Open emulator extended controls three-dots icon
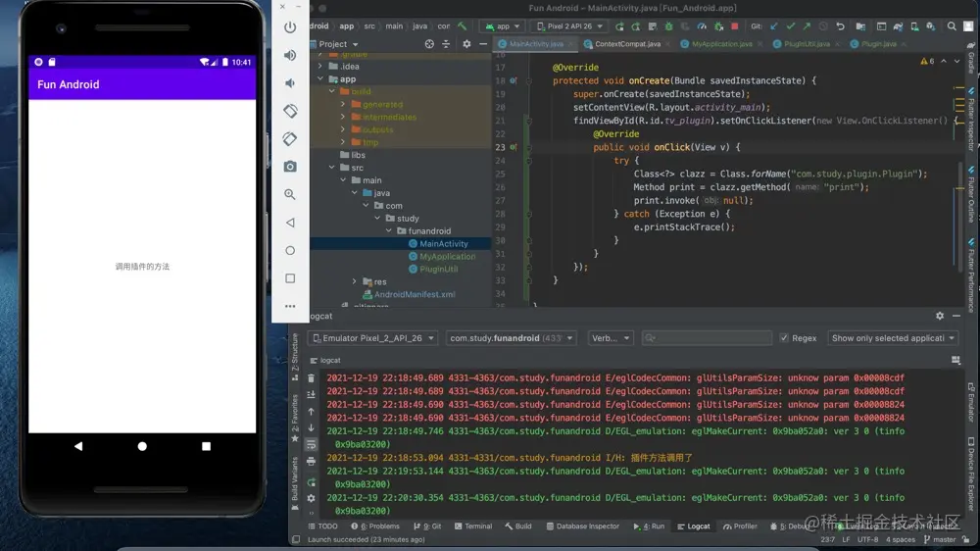The width and height of the screenshot is (980, 551). (x=290, y=306)
